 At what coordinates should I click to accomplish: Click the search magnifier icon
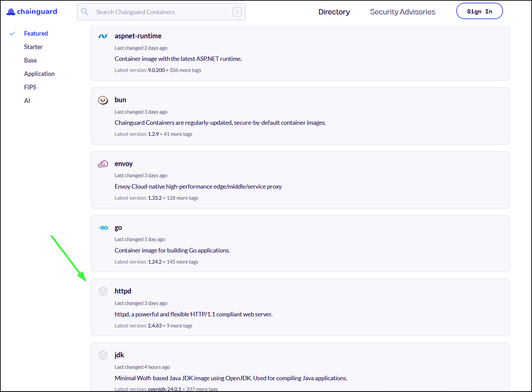85,12
